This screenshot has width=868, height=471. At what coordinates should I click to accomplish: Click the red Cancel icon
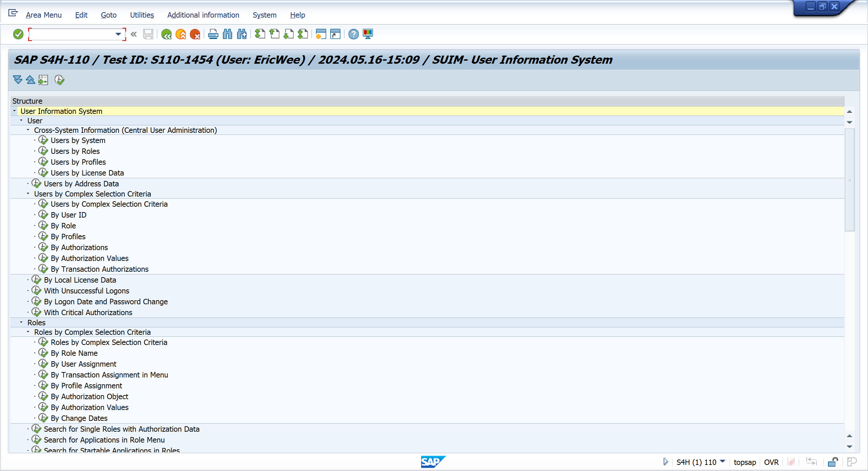pyautogui.click(x=195, y=34)
